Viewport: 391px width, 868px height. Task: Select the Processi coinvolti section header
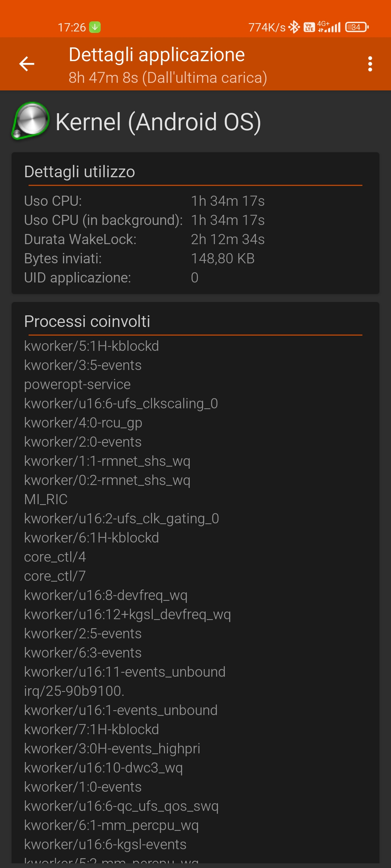coord(87,322)
